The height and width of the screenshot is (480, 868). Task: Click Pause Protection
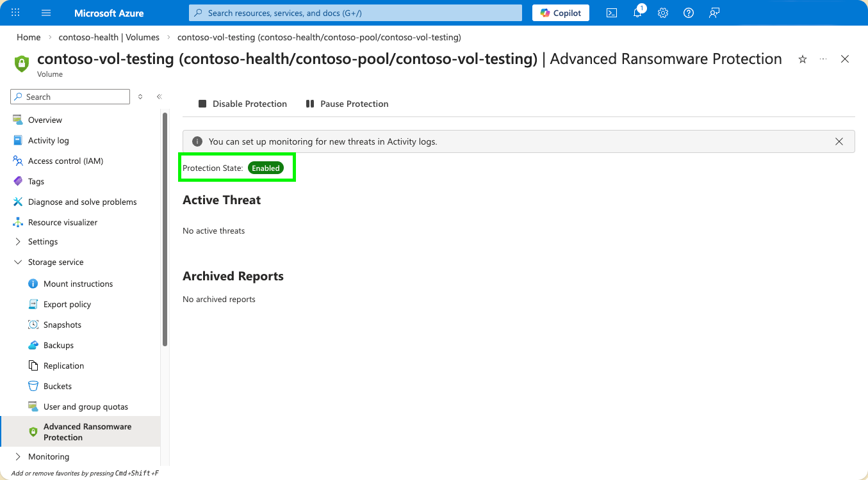pos(347,104)
